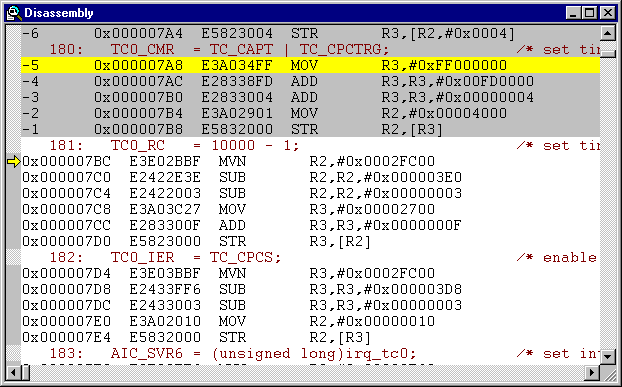This screenshot has height=387, width=622.
Task: Select trace line -4 ADD at 0x000007AC
Action: tap(310, 81)
